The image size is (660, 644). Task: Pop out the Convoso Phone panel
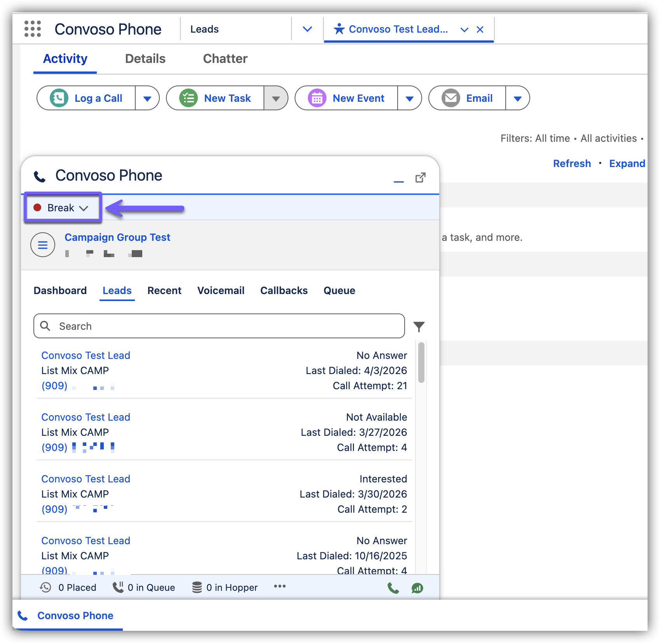pos(420,178)
